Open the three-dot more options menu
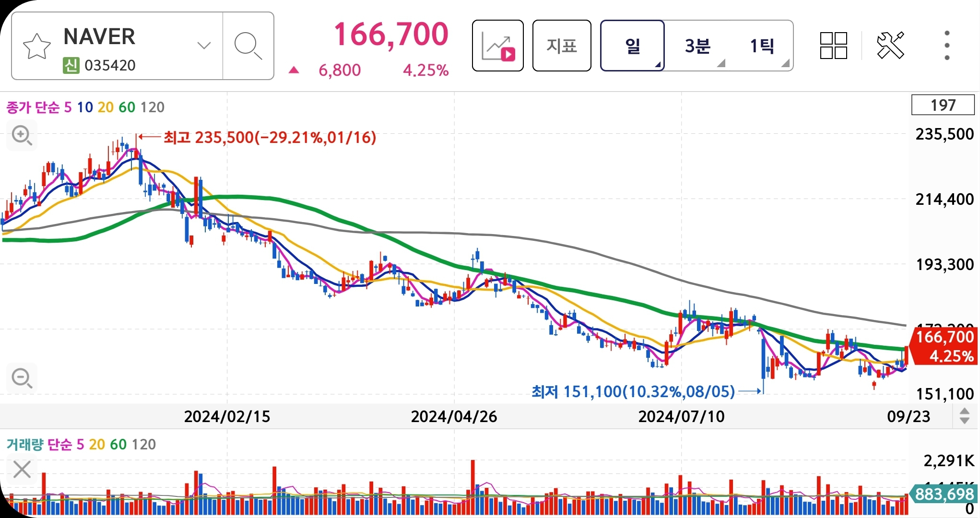Screen dimensions: 980x518 [x=947, y=46]
